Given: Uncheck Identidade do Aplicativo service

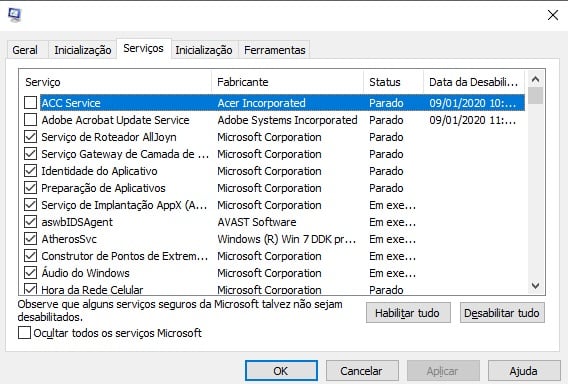Looking at the screenshot, I should [30, 171].
